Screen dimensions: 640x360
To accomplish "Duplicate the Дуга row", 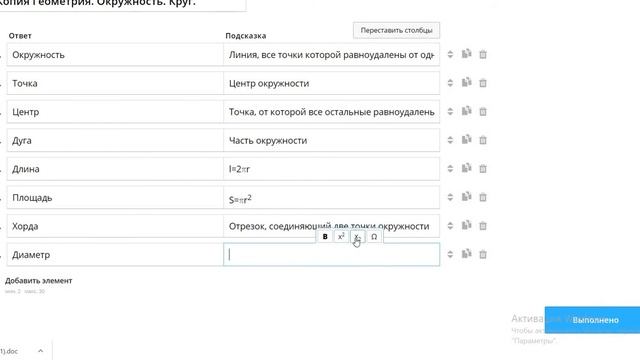I will pyautogui.click(x=467, y=140).
